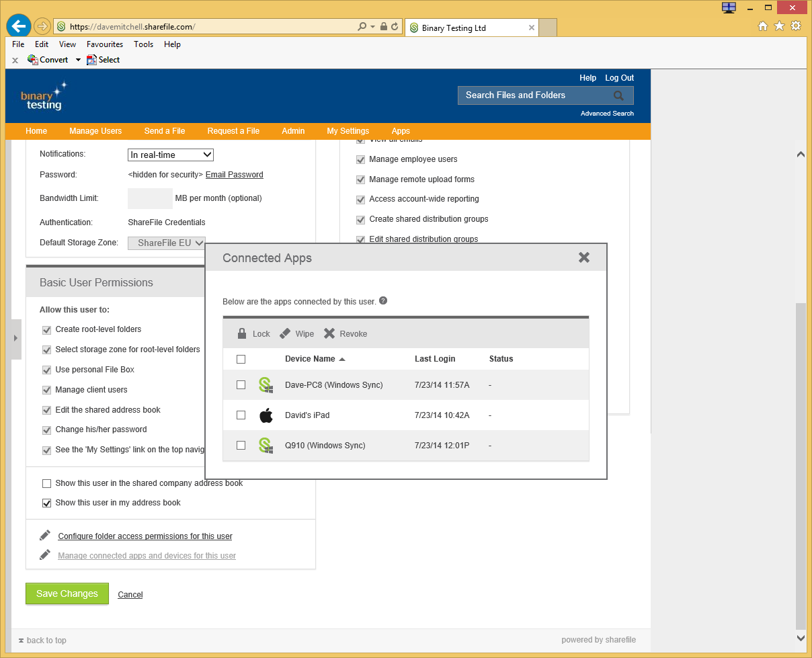Open the File menu
This screenshot has height=658, width=812.
(18, 44)
